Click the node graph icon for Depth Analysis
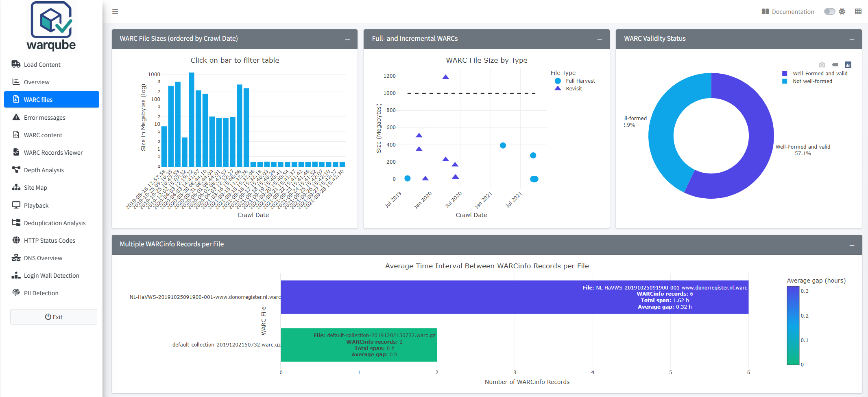868x397 pixels. click(16, 170)
